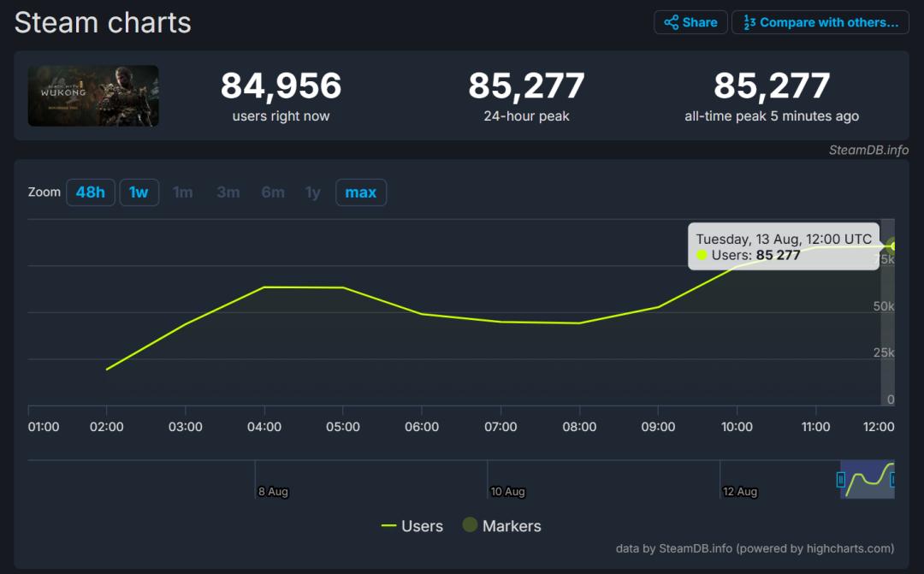Image resolution: width=924 pixels, height=574 pixels.
Task: Open Compare with others
Action: click(820, 22)
